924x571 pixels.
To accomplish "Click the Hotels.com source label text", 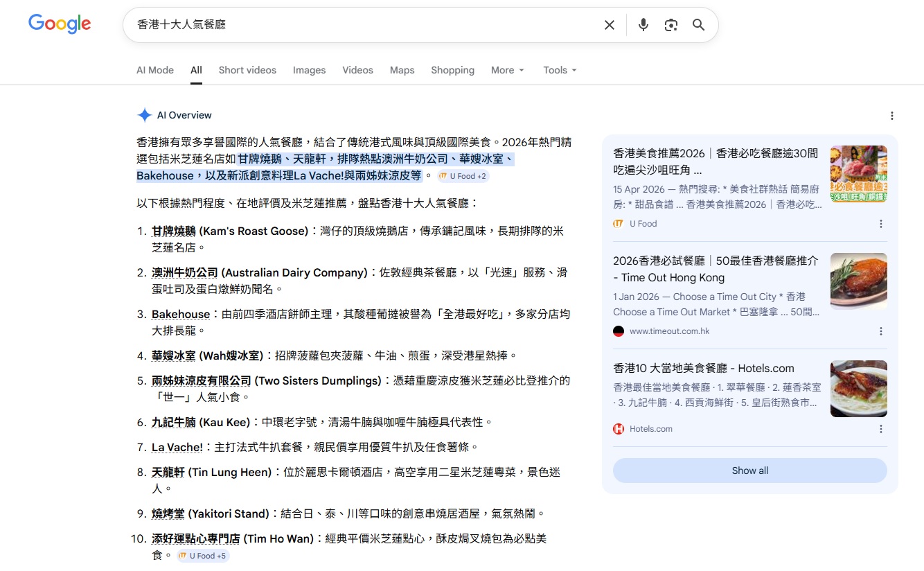I will [x=651, y=429].
